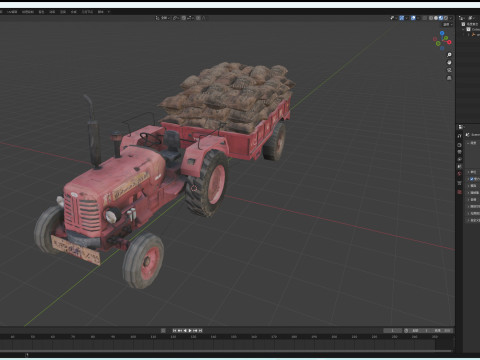Toggle the auto keying record button
Screen dimensions: 480x360
163,331
